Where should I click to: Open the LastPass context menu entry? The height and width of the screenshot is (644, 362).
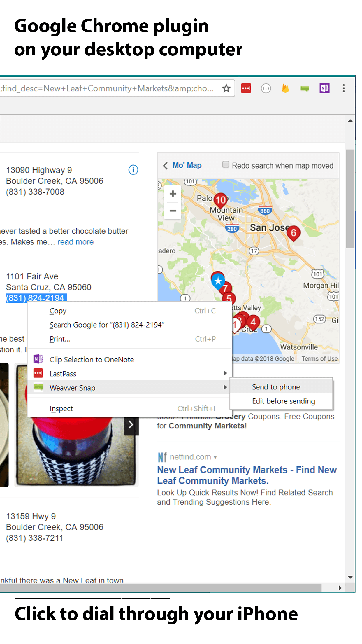pyautogui.click(x=129, y=373)
